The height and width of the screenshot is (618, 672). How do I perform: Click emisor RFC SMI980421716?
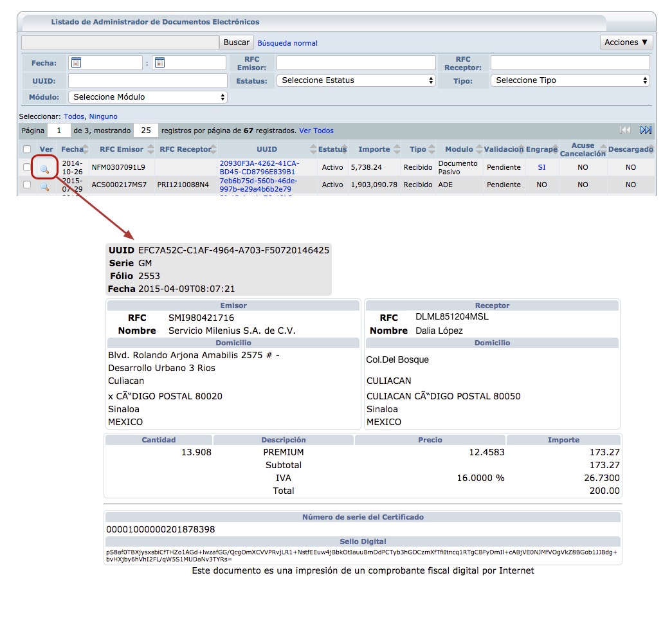coord(201,318)
